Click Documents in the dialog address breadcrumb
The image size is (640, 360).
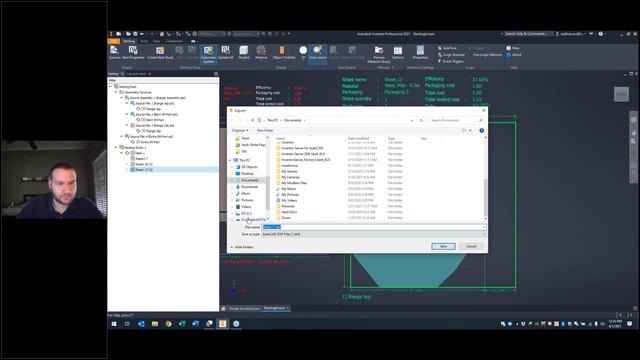pos(293,120)
